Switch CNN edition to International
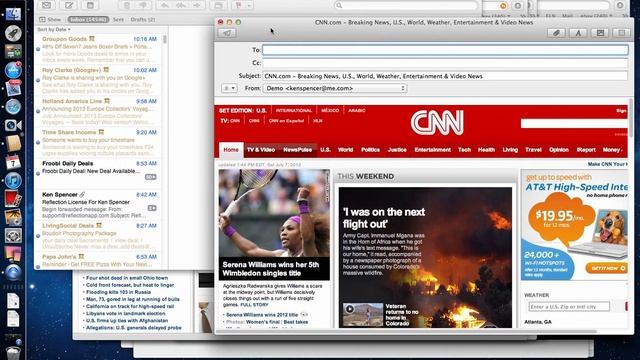 point(294,111)
